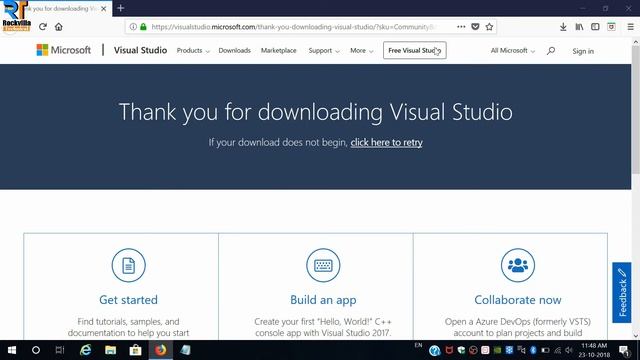Open the volume speaker tray icon
This screenshot has height=360, width=640.
tap(569, 350)
